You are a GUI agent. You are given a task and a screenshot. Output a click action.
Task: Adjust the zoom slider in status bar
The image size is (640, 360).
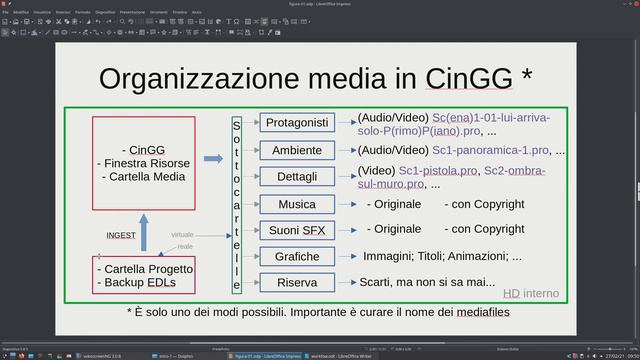(x=610, y=349)
